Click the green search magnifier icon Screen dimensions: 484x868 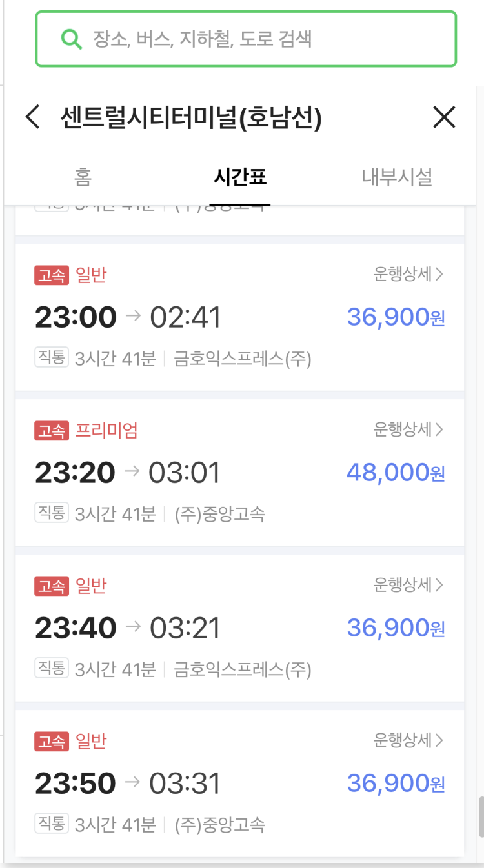click(71, 39)
